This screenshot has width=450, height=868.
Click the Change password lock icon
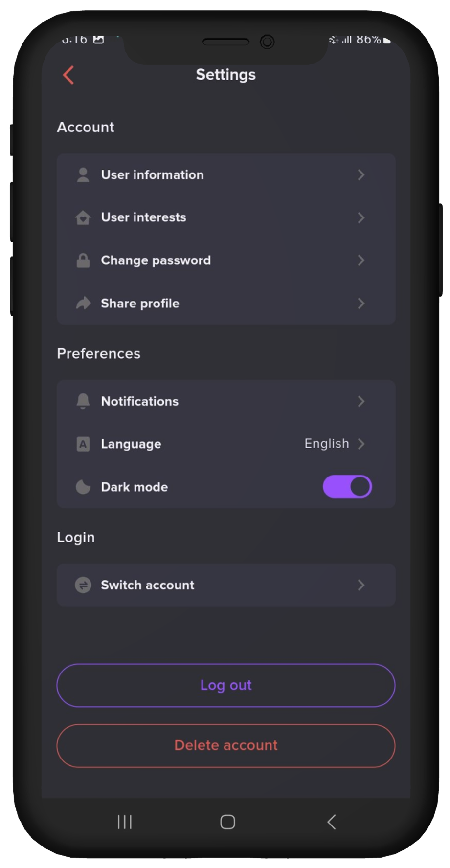[x=83, y=260]
